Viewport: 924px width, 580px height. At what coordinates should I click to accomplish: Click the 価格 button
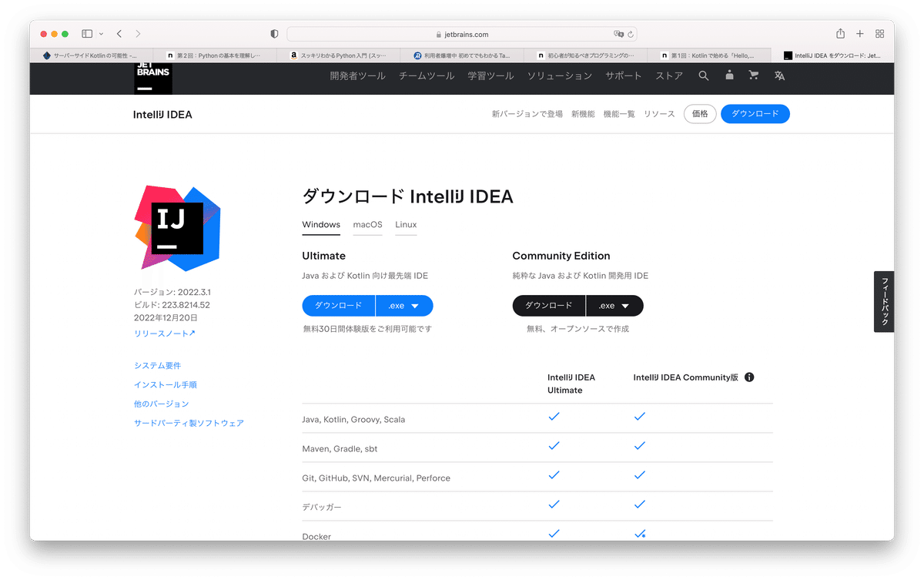tap(700, 114)
